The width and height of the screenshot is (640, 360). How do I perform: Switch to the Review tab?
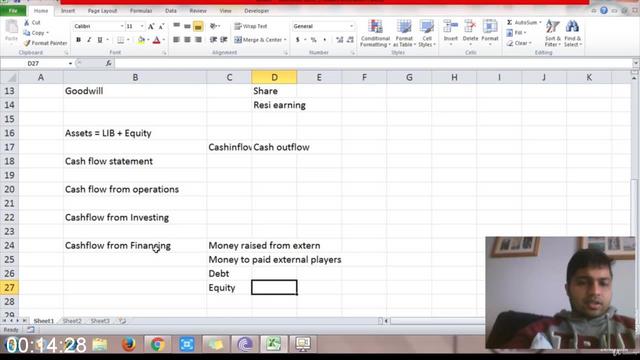point(198,11)
